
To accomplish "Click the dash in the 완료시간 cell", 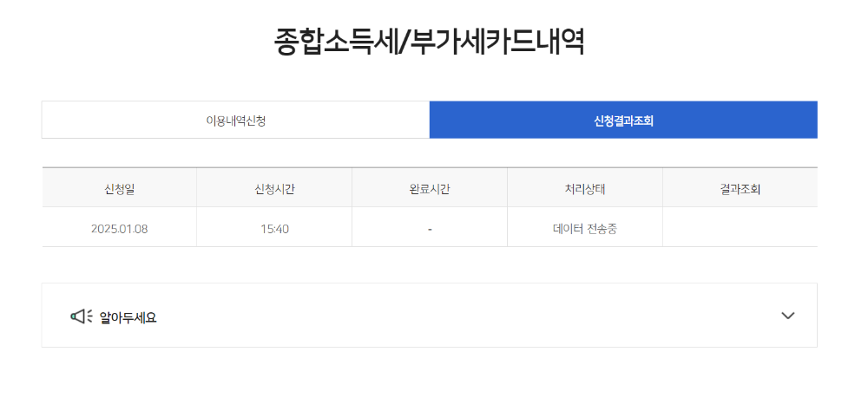I will tap(430, 229).
